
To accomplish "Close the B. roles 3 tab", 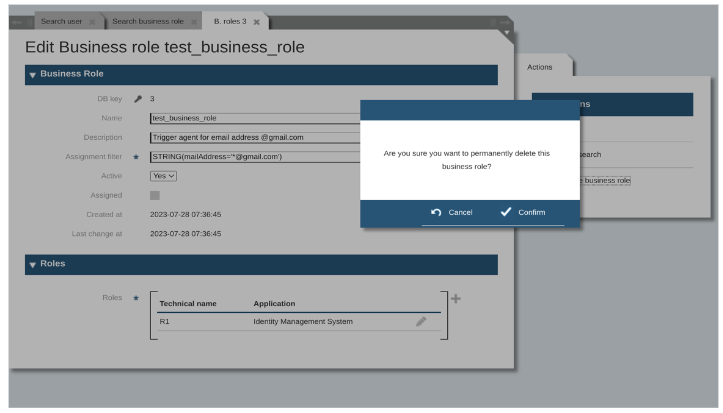I will click(257, 22).
